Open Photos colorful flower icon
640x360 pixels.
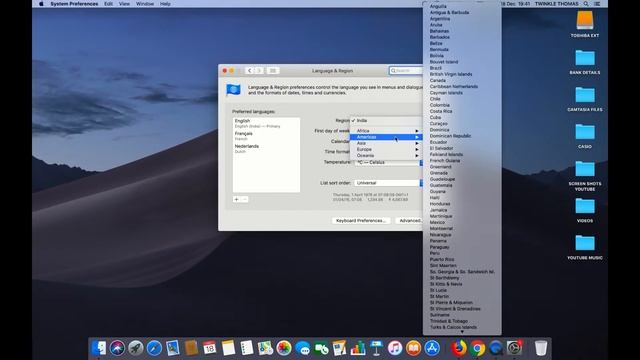click(284, 348)
